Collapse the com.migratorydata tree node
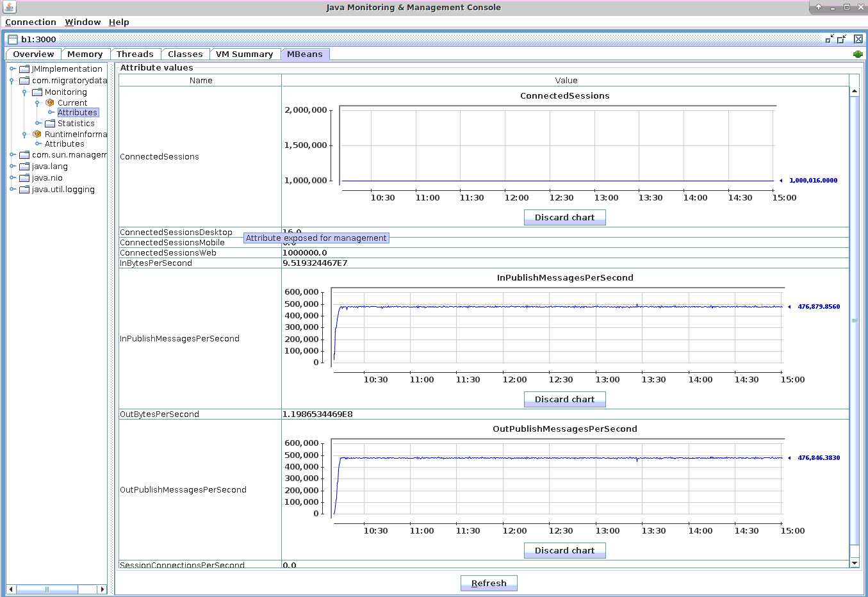This screenshot has height=597, width=868. 12,81
